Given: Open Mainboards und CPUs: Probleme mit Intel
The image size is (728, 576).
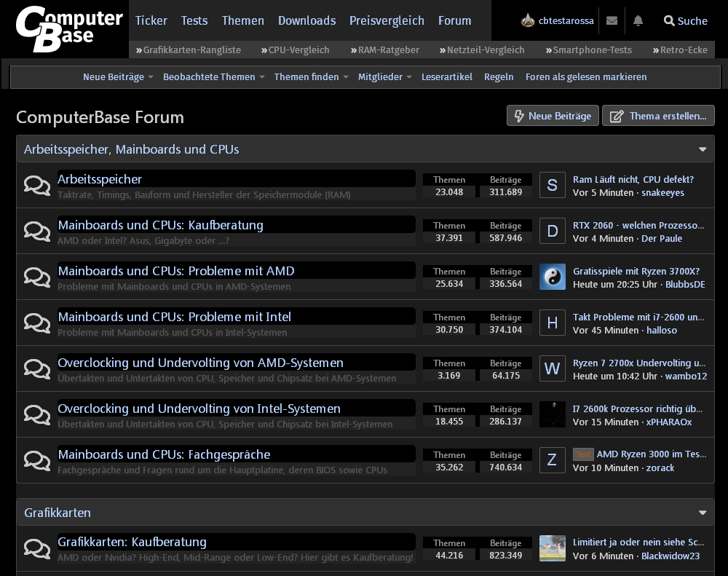Looking at the screenshot, I should tap(175, 317).
